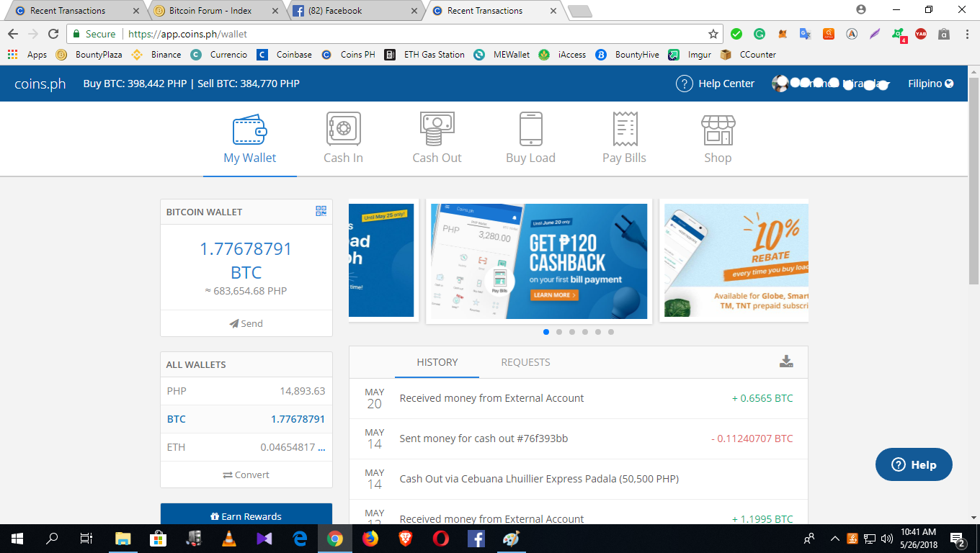Click the Help Center question mark icon

click(x=684, y=84)
